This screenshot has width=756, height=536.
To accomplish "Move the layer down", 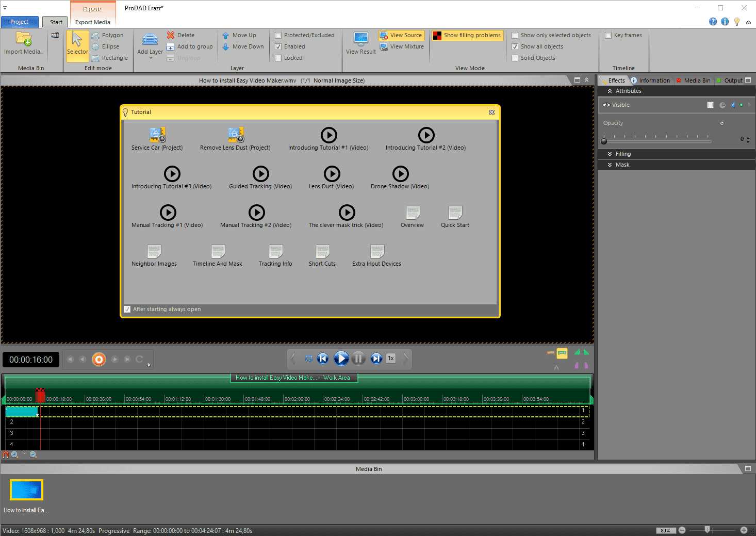I will (243, 46).
